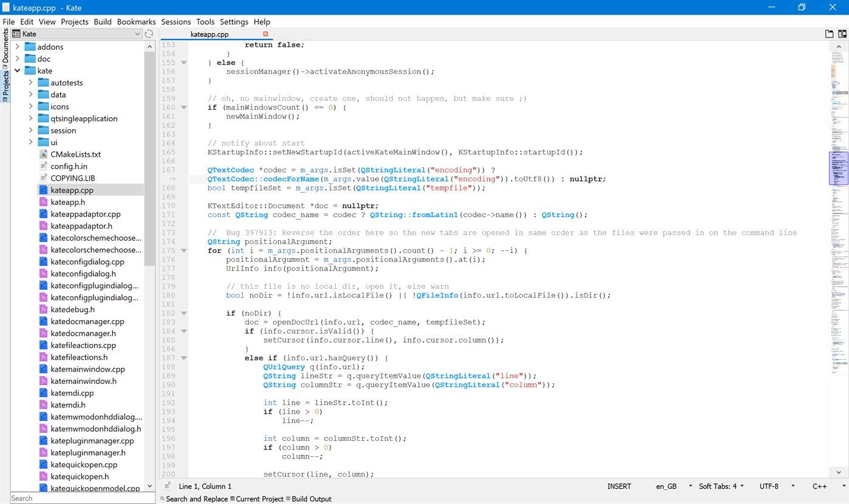Open the Soft Tabs: 4 dropdown

coord(722,486)
